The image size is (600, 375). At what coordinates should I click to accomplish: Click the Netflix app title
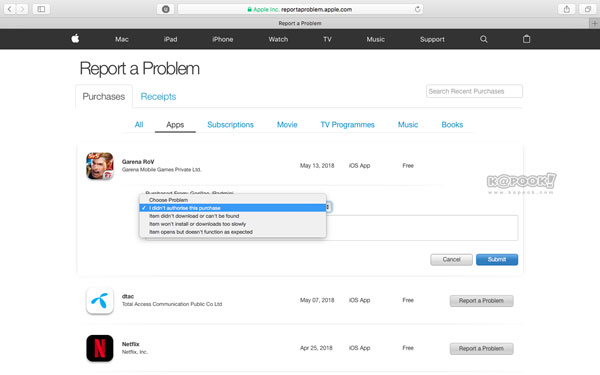point(130,344)
